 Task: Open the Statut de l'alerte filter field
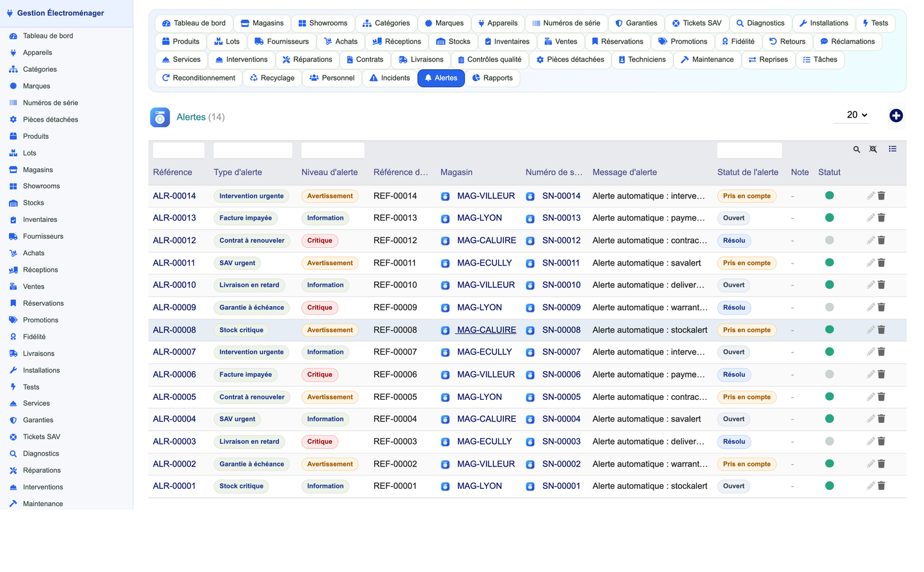(749, 150)
